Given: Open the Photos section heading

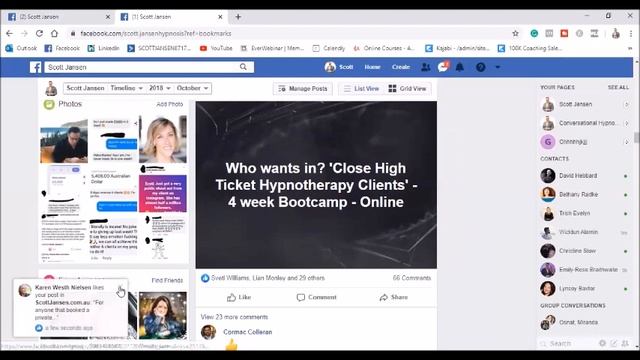Looking at the screenshot, I should point(70,104).
